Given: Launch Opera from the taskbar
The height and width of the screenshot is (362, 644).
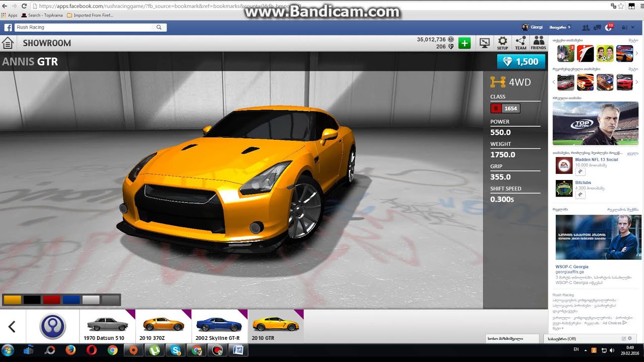Looking at the screenshot, I should tap(92, 350).
